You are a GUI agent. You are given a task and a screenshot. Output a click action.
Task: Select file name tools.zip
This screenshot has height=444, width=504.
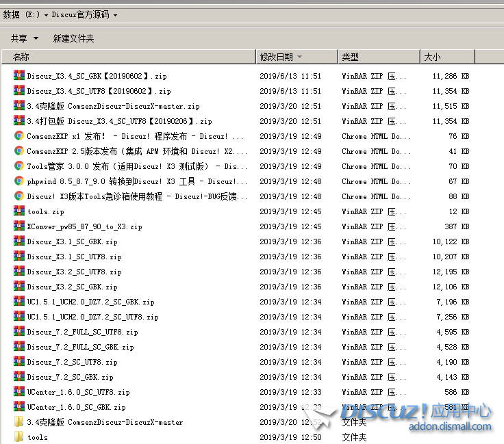pyautogui.click(x=46, y=211)
